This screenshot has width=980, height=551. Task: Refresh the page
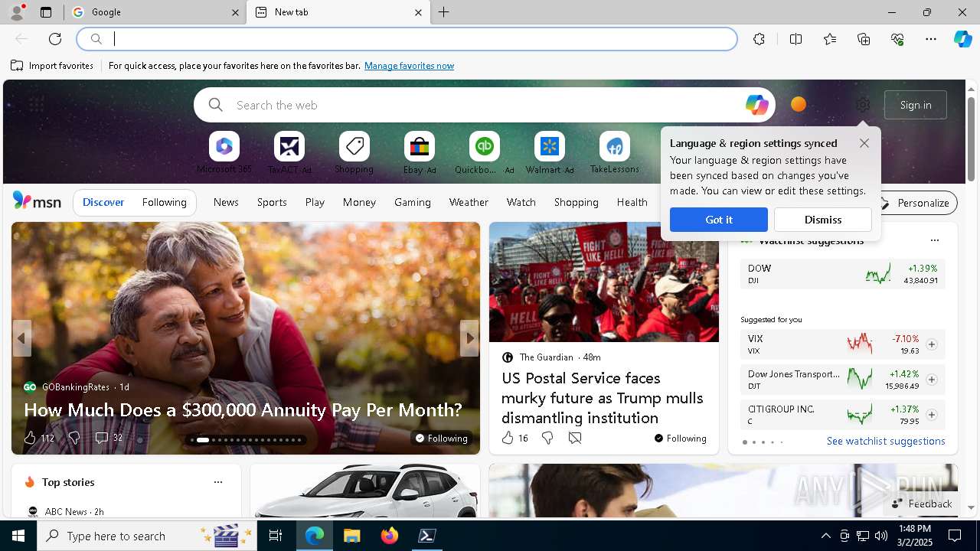tap(55, 39)
